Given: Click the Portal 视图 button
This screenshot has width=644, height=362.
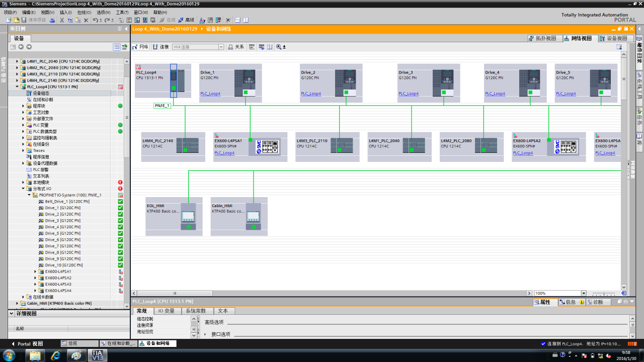Looking at the screenshot, I should (27, 344).
